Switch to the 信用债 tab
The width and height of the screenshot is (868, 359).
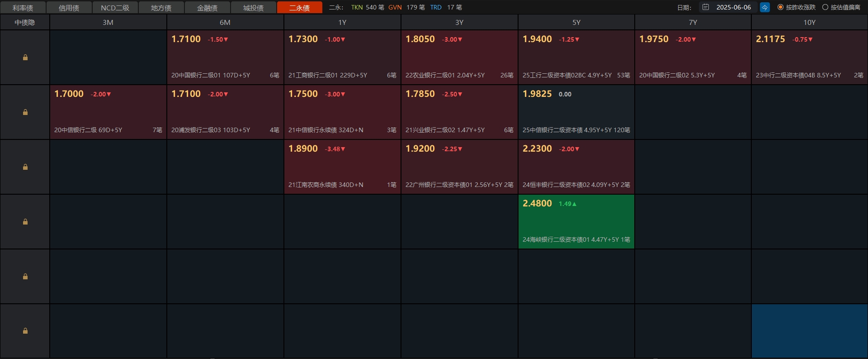[x=69, y=8]
